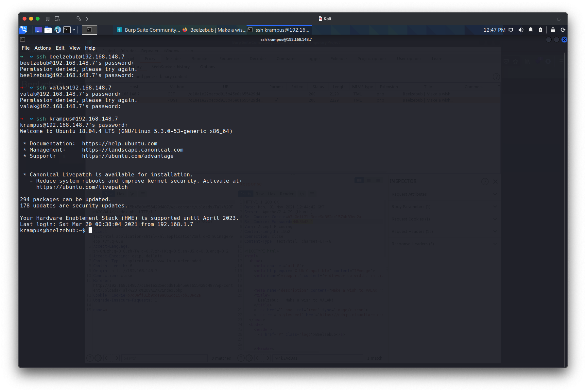Lock the screen with the padlock icon
The width and height of the screenshot is (586, 392).
pyautogui.click(x=553, y=30)
